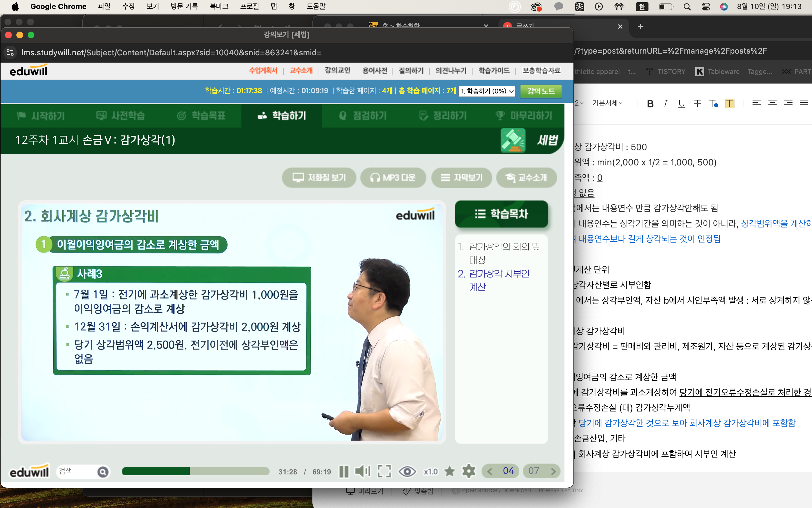Open 학습목차 table of contents

click(501, 214)
